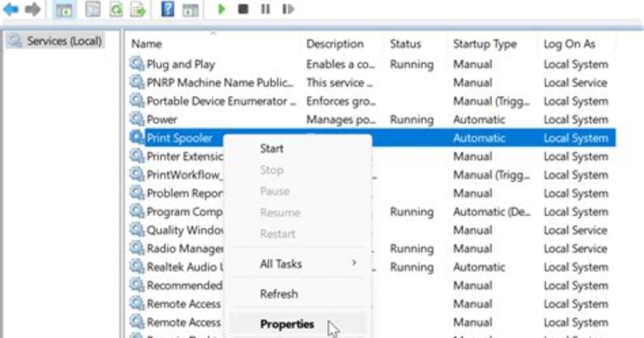Click the Forward arrow toolbar icon
This screenshot has height=338, width=644.
click(32, 9)
